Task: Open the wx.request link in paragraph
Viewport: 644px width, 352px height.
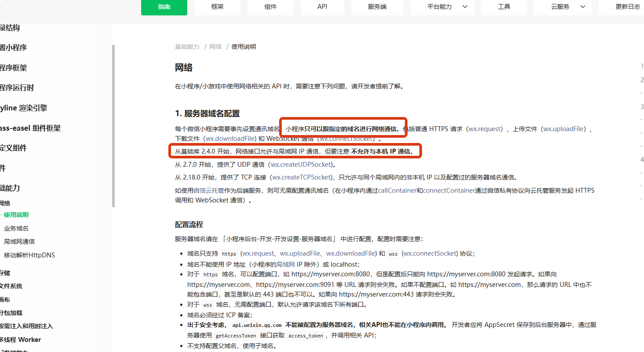Action: [x=484, y=129]
